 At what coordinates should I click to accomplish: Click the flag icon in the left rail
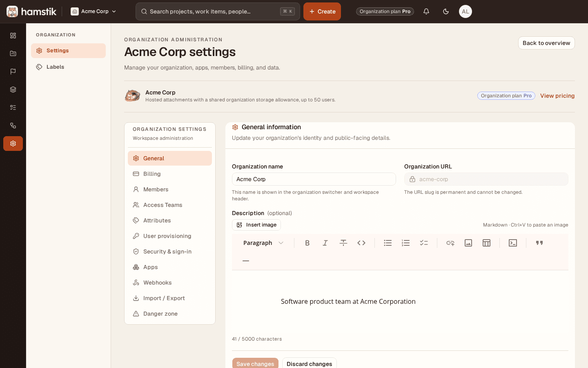[x=13, y=72]
